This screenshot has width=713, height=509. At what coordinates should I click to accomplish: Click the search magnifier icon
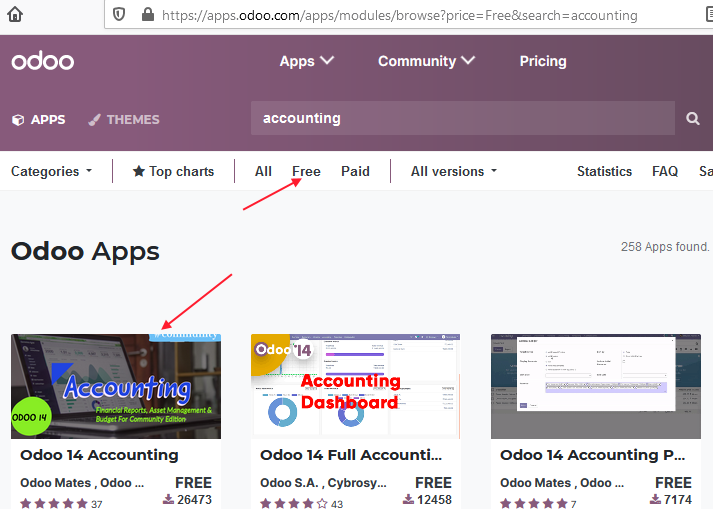point(693,118)
